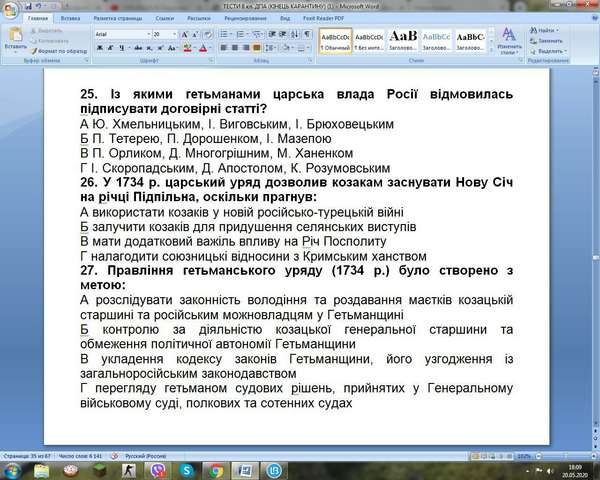The width and height of the screenshot is (600, 480).
Task: Click the Clear Formatting icon
Action: 208,34
